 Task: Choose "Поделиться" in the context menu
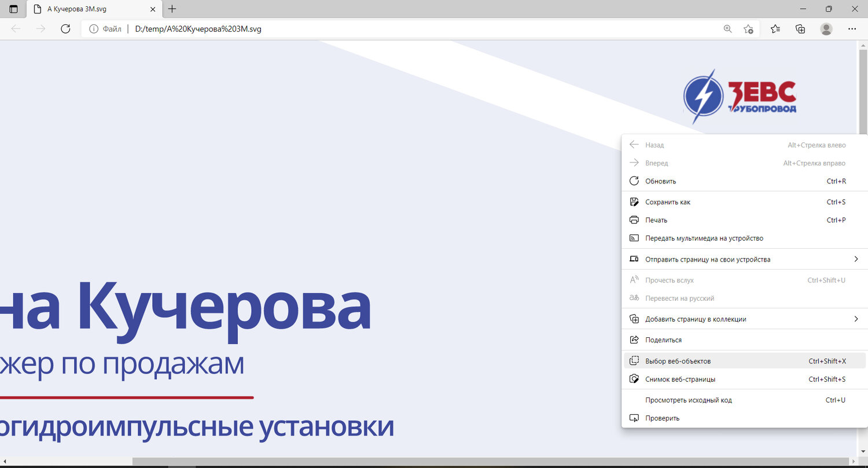click(745, 340)
